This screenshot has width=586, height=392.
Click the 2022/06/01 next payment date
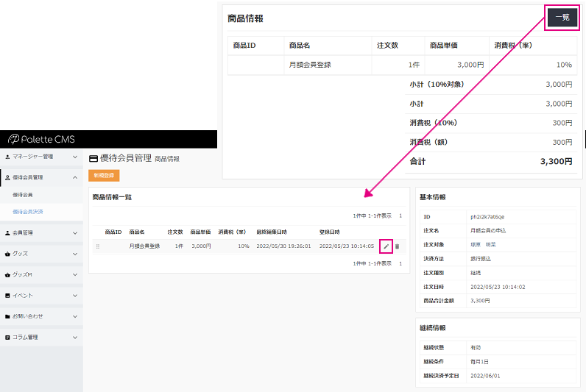[485, 376]
